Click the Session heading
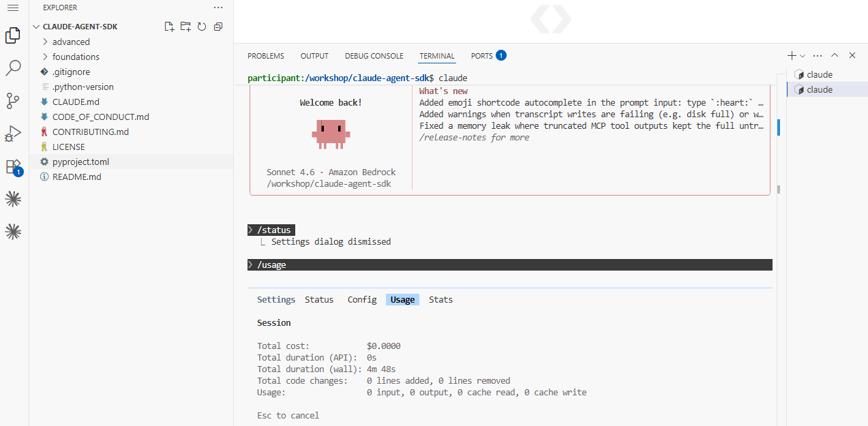 pyautogui.click(x=273, y=323)
